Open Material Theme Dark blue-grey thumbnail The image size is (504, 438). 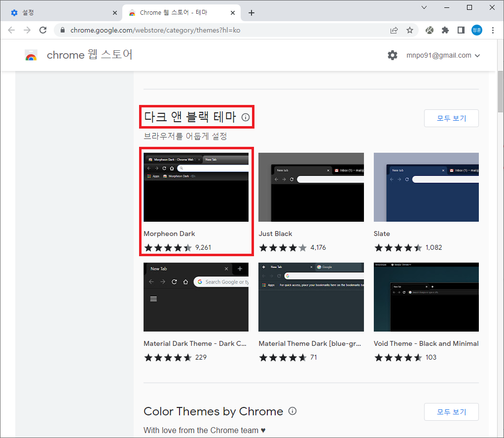311,297
